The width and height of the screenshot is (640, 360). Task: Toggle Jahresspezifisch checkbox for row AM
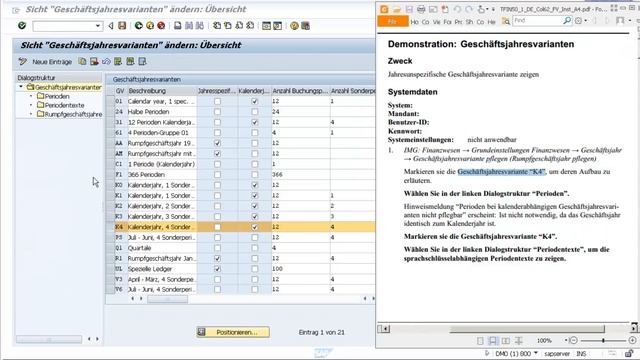(218, 154)
